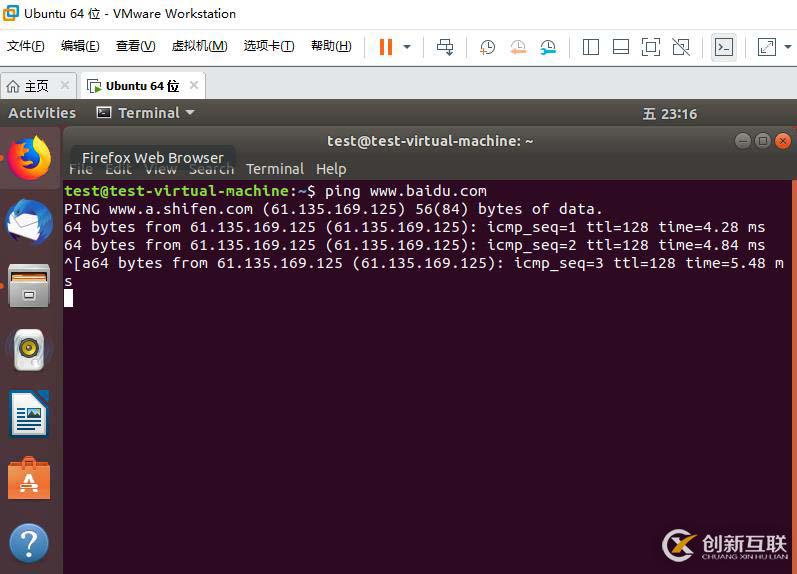
Task: Open the Help menu in the terminal window
Action: click(331, 169)
